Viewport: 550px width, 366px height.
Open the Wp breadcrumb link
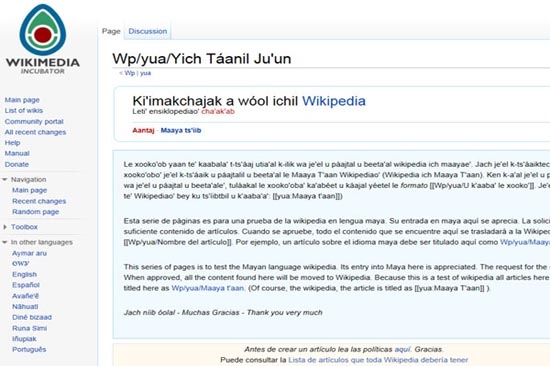coord(129,73)
